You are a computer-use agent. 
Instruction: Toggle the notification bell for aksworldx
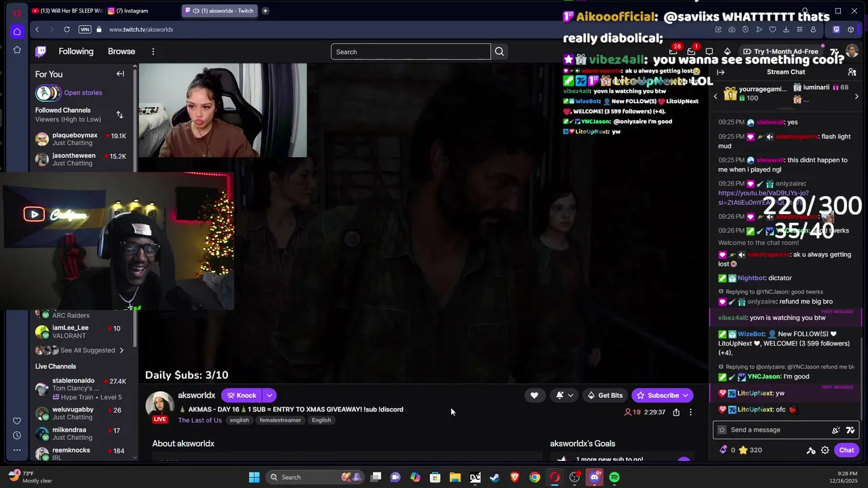565,395
